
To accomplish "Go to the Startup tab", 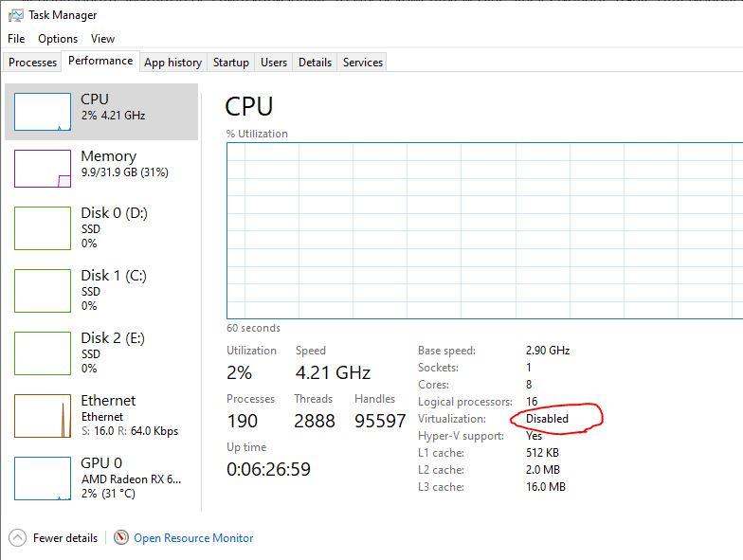I will pos(231,63).
